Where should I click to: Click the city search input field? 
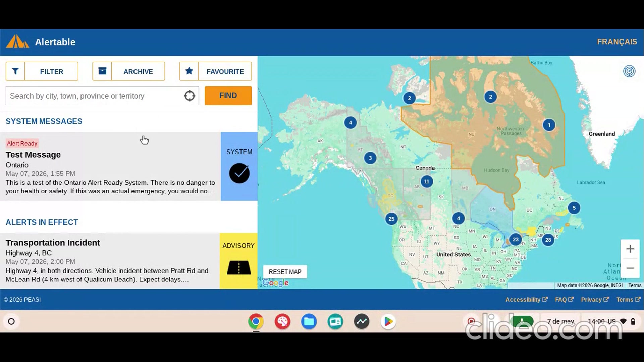pyautogui.click(x=102, y=96)
